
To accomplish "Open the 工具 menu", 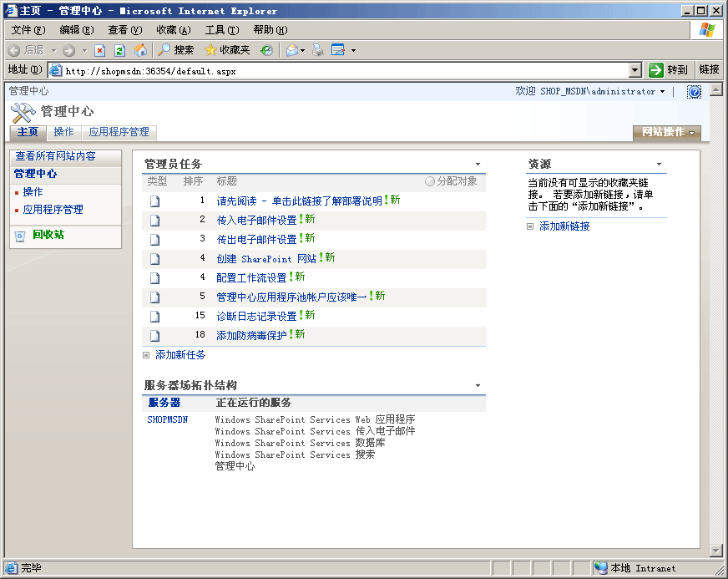I will click(x=222, y=30).
